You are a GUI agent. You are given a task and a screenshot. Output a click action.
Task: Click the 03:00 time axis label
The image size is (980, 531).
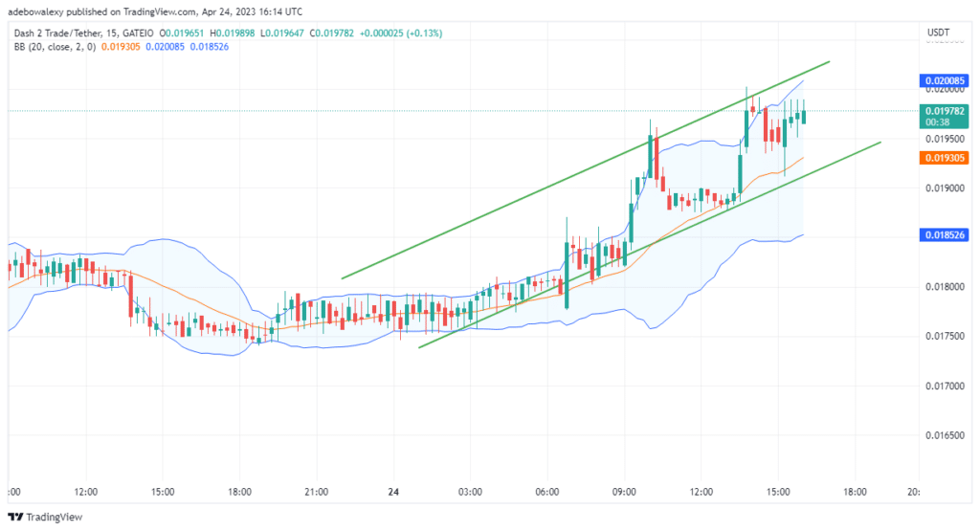pos(470,492)
